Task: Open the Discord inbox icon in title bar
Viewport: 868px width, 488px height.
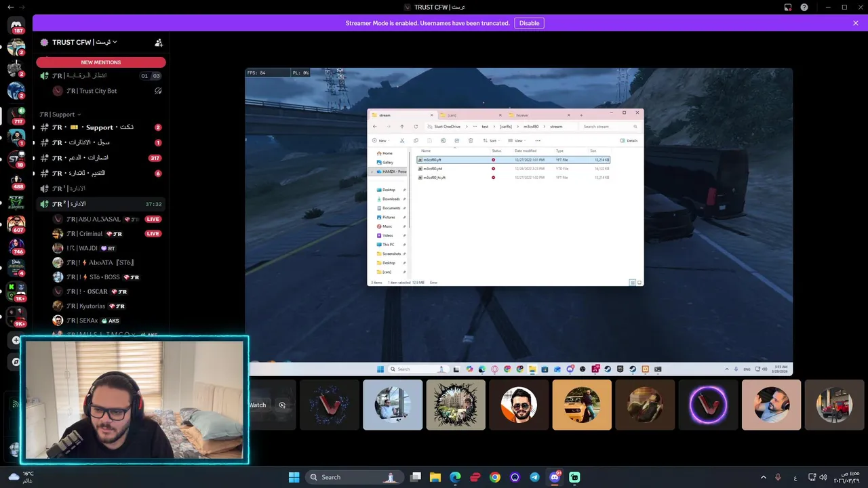Action: [x=788, y=7]
